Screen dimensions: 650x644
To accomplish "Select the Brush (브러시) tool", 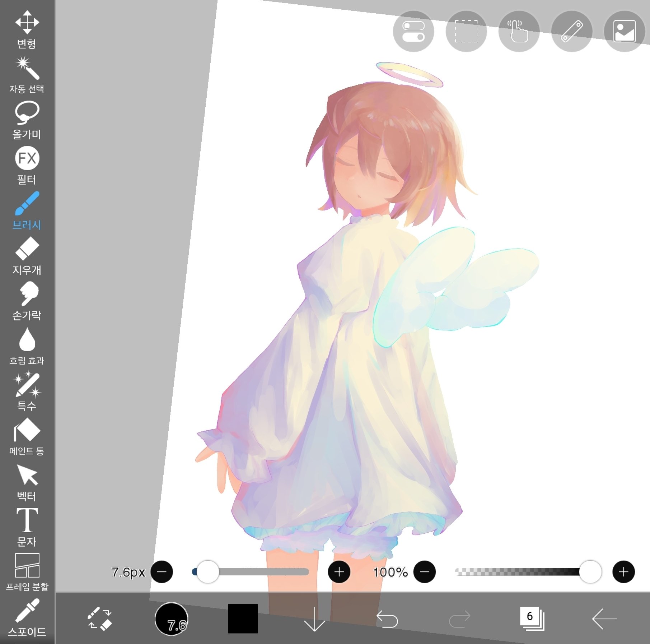I will click(x=27, y=210).
